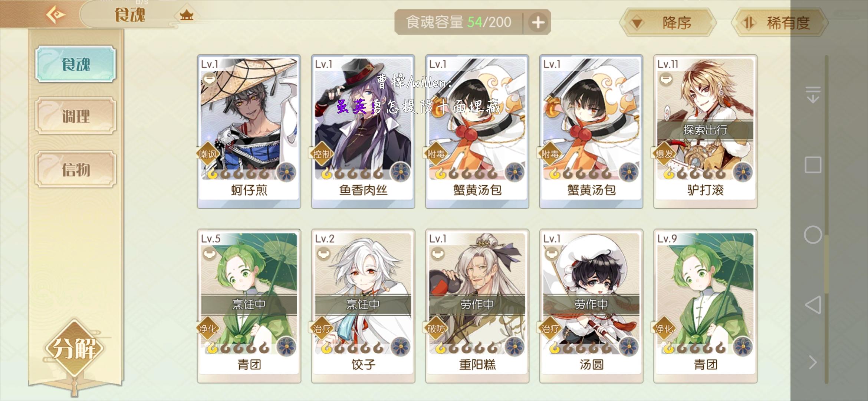This screenshot has height=401, width=868.
Task: Select the 蚵仔煎 card
Action: tap(249, 131)
